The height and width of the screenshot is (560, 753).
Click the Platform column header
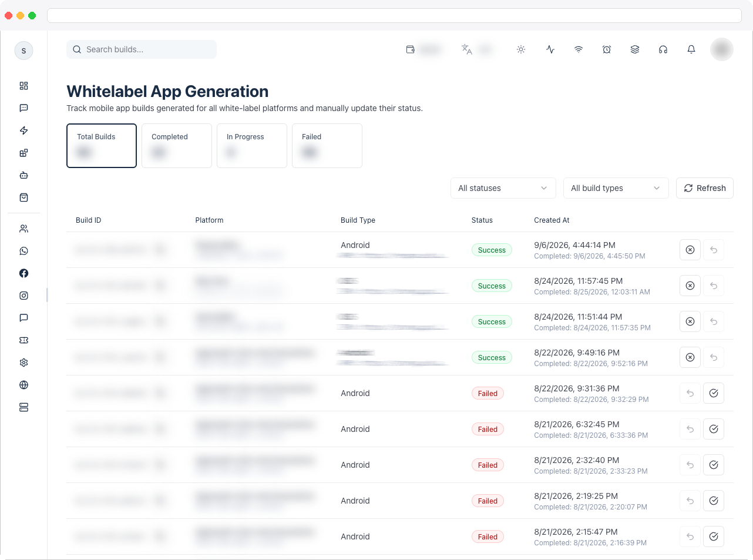[x=210, y=220]
